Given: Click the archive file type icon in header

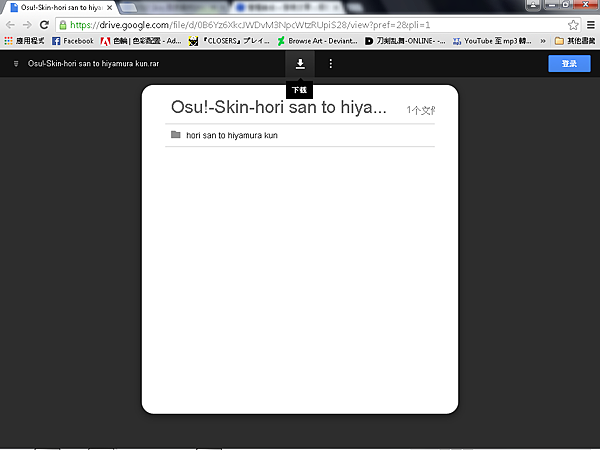Looking at the screenshot, I should [16, 64].
